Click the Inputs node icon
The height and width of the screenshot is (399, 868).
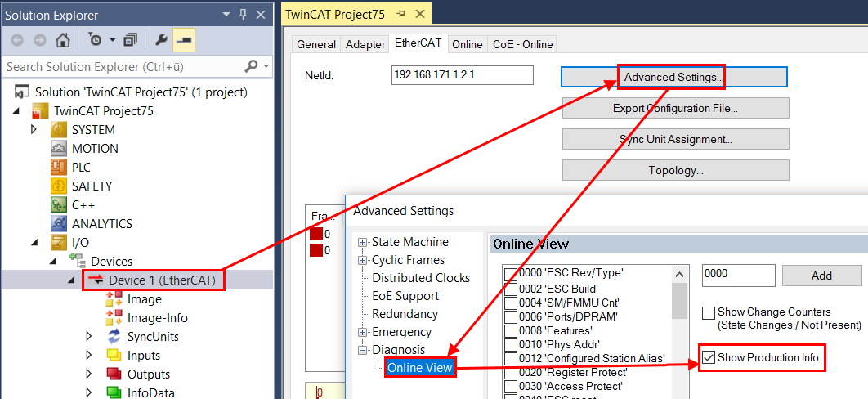click(x=114, y=356)
